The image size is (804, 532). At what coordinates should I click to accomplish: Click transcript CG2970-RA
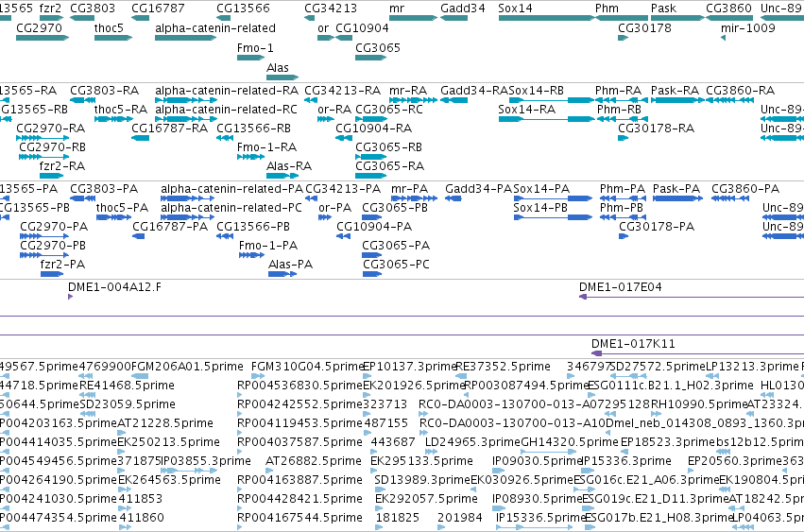(x=51, y=129)
